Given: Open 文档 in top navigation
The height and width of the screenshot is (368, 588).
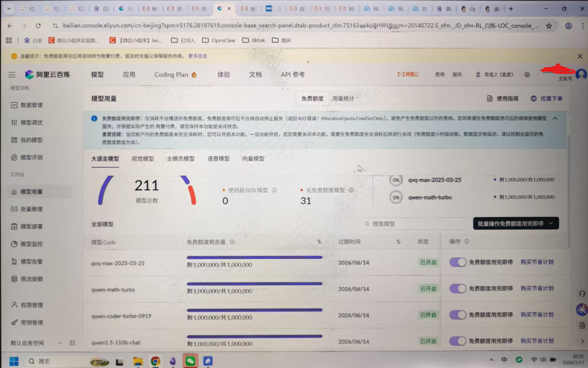Looking at the screenshot, I should (255, 75).
